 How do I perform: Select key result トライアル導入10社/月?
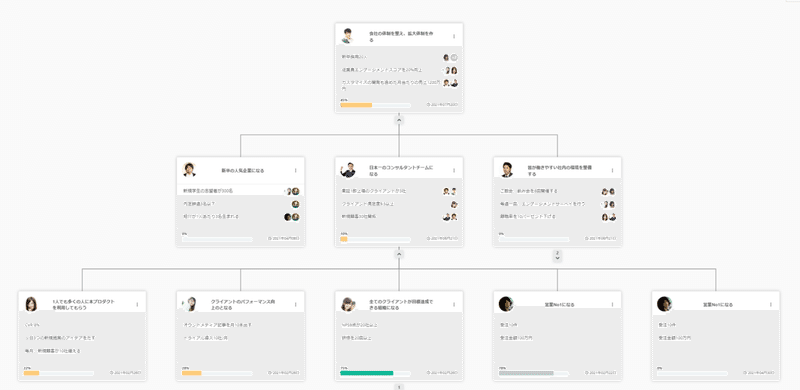click(205, 338)
